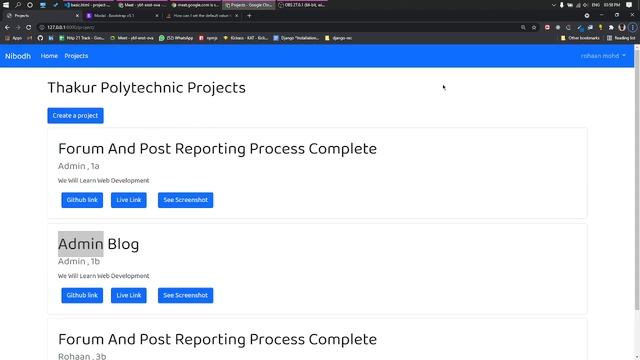Open the Kickass bookmark
Image resolution: width=640 pixels, height=360 pixels.
tap(245, 38)
